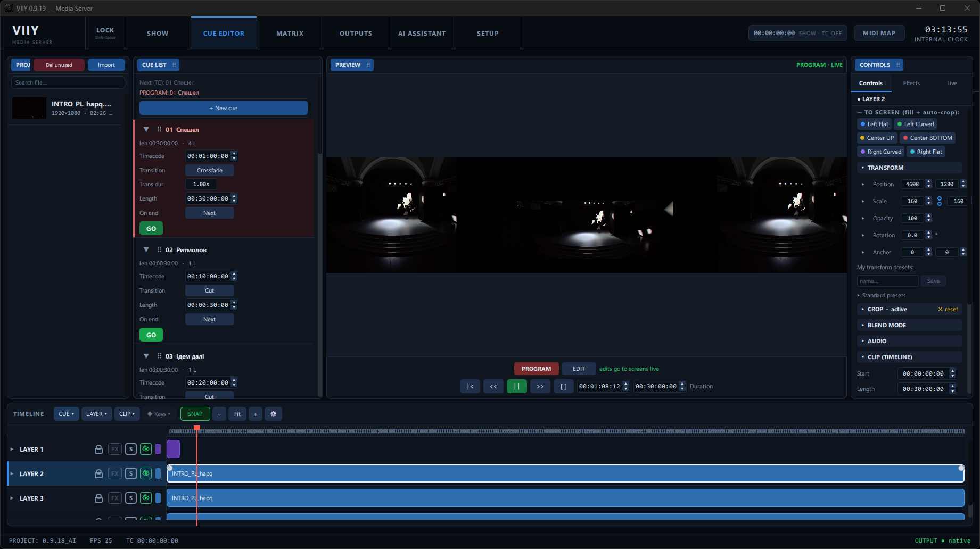Pause playback with green pause button
This screenshot has width=980, height=549.
(517, 386)
